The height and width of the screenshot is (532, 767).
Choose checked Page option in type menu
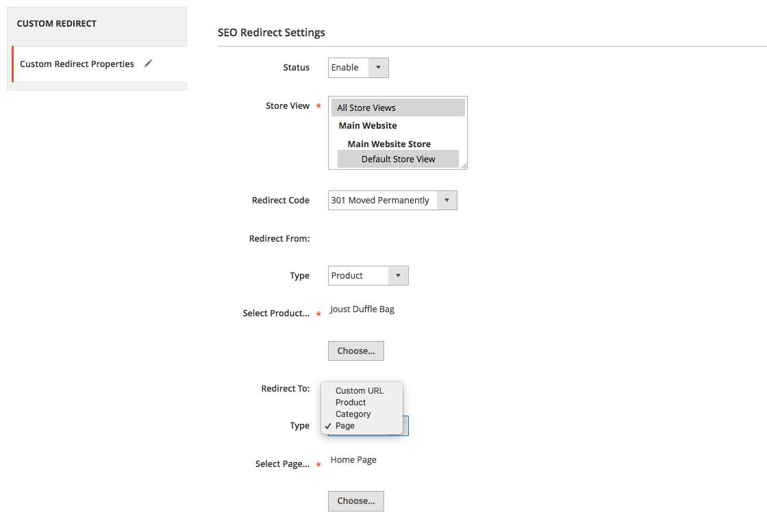345,426
